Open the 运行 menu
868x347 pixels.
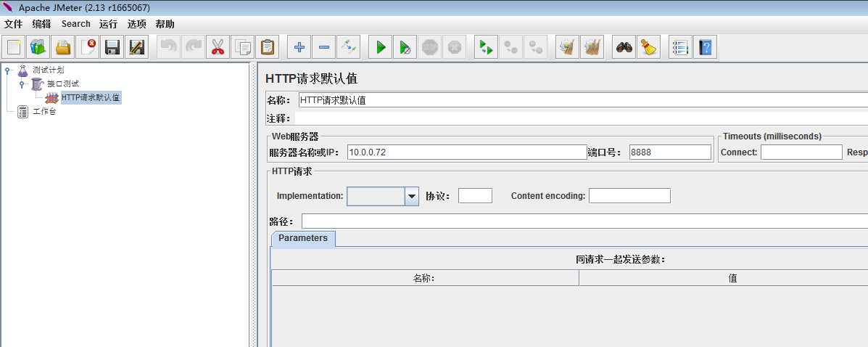coord(109,24)
